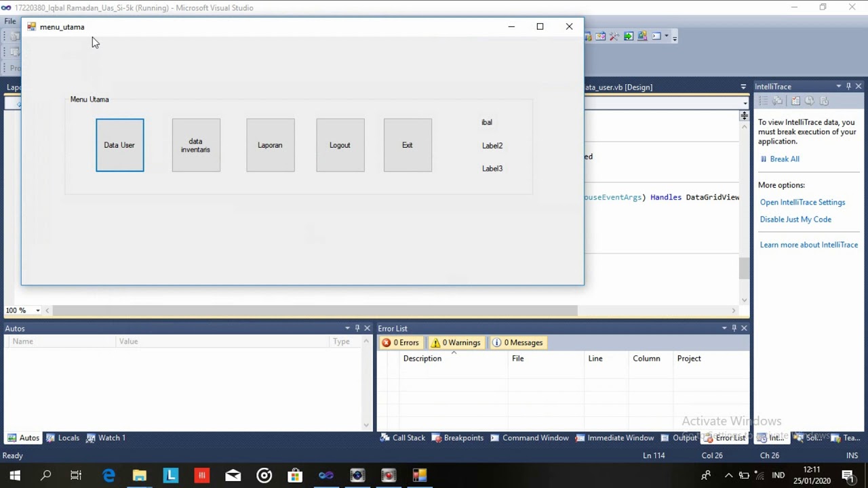Toggle auto-hide pin on IntelliTrace panel
This screenshot has height=488, width=868.
click(848, 86)
